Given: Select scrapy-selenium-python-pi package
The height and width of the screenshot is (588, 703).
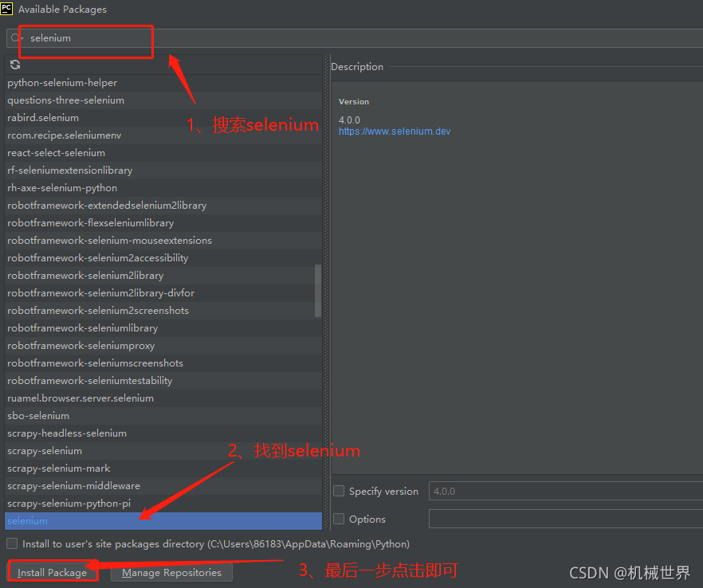Looking at the screenshot, I should pos(163,504).
